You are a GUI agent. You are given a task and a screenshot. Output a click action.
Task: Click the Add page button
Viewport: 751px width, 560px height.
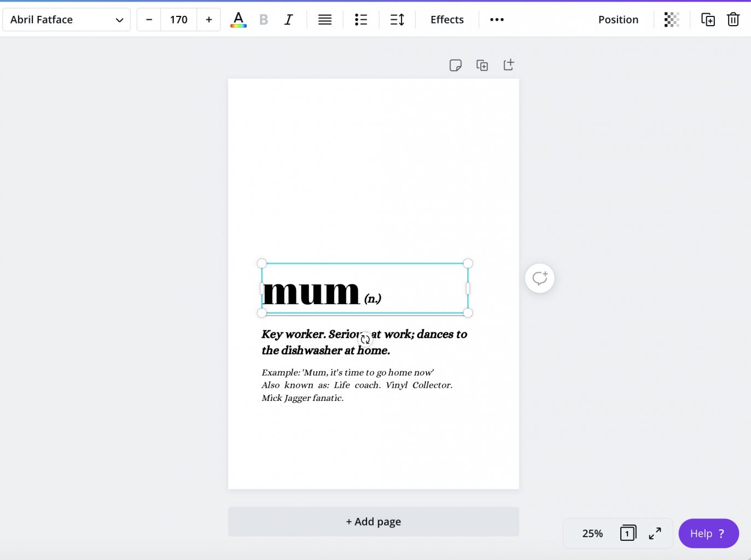click(x=373, y=522)
